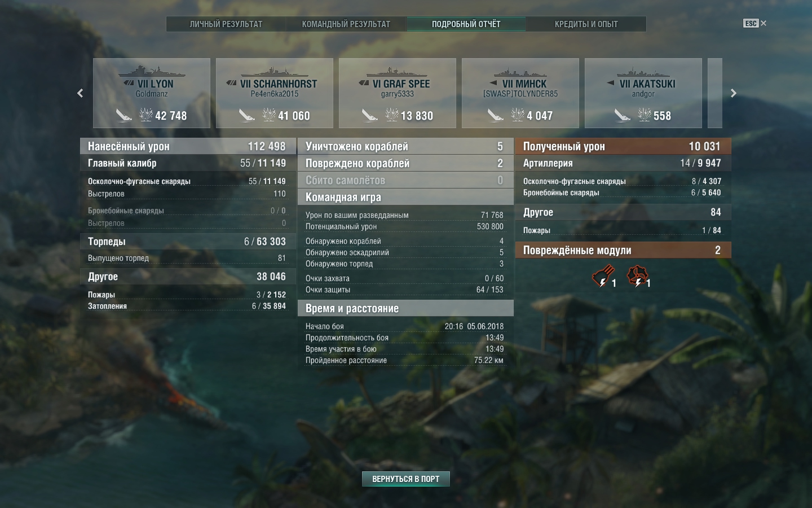Show previous ships with left arrow

pyautogui.click(x=80, y=93)
